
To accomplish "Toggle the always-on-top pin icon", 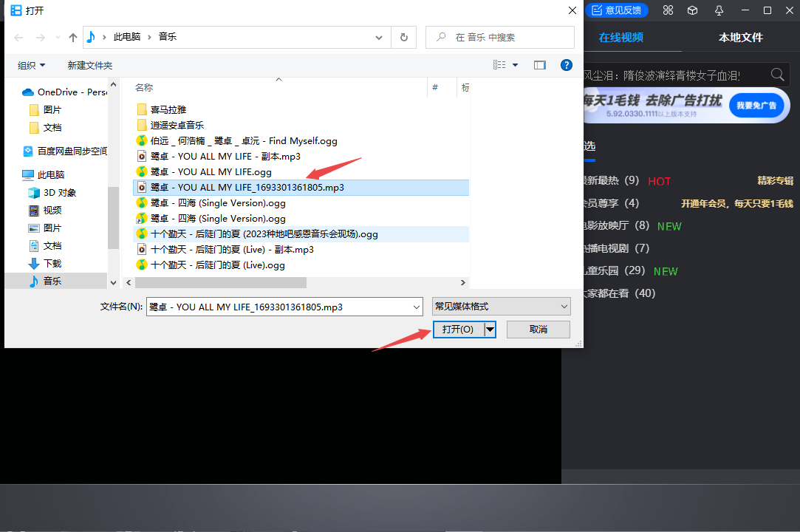I will 718,10.
